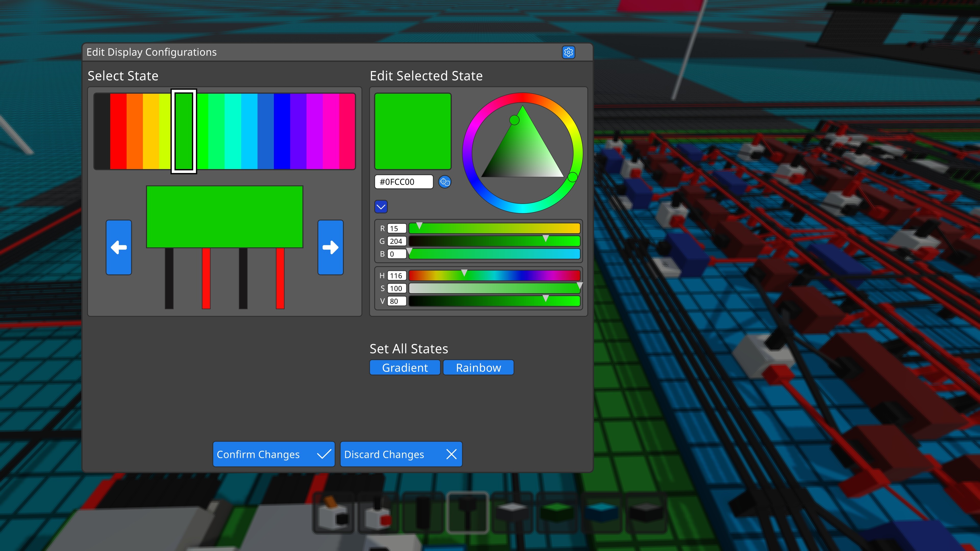The height and width of the screenshot is (551, 980).
Task: Click the hue rainbow slider
Action: click(x=494, y=276)
